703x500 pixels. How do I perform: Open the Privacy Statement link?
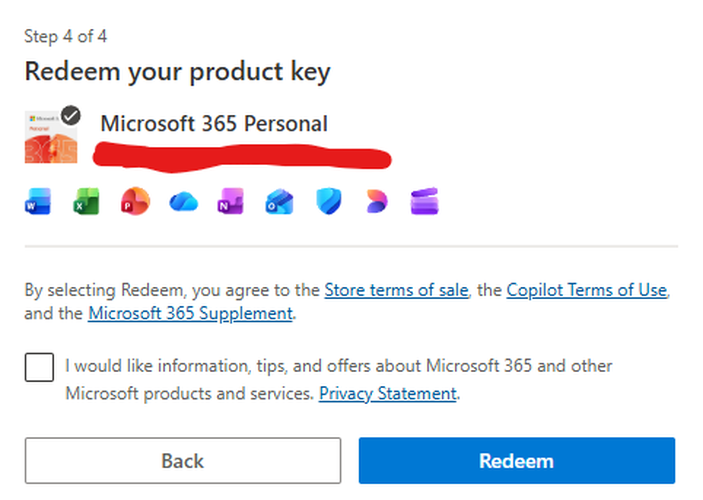(x=387, y=393)
